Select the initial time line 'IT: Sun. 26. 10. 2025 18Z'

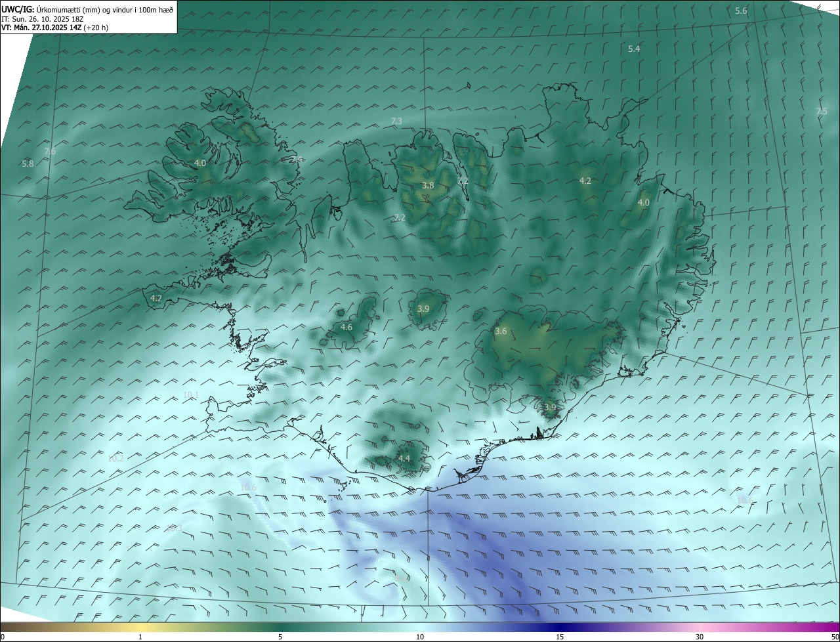pos(42,19)
